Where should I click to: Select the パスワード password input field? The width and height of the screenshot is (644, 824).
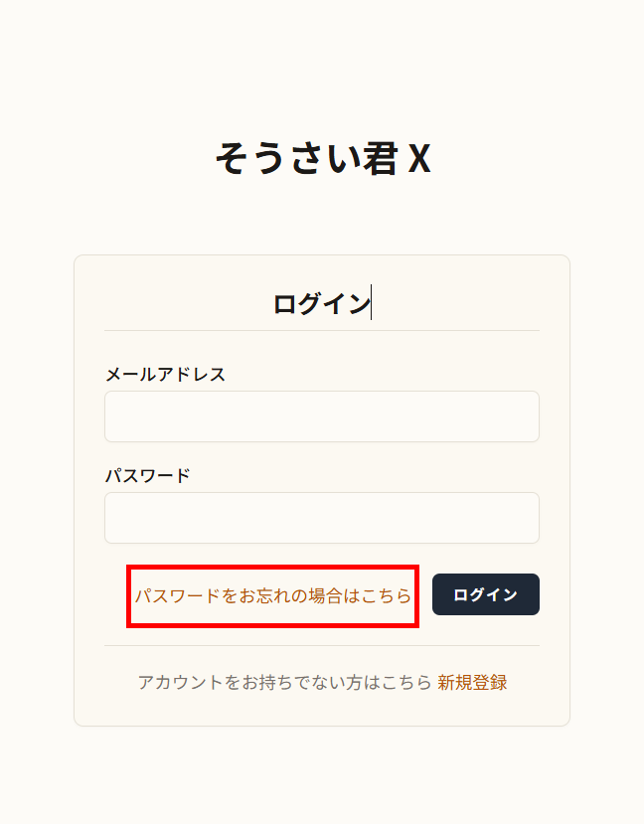321,518
